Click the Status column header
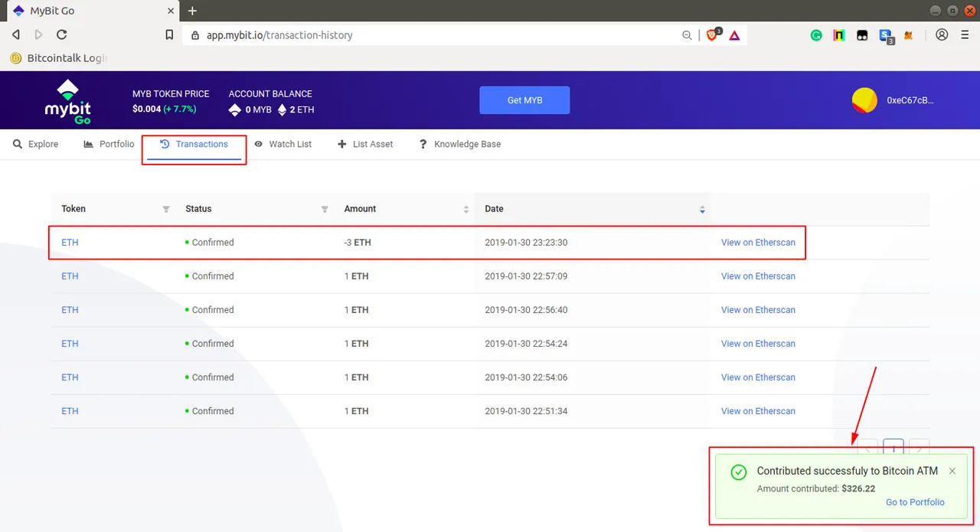Viewport: 980px width, 532px height. tap(198, 209)
